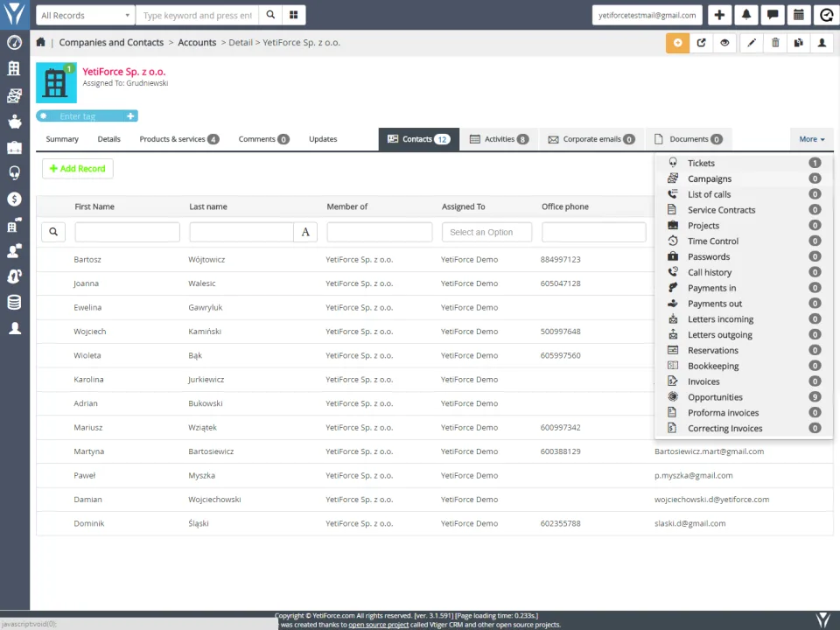Select Opportunities in the More menu
Viewport: 840px width, 630px height.
click(x=744, y=397)
